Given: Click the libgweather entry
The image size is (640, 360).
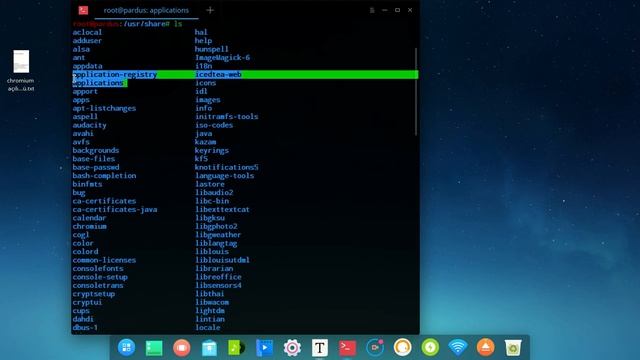Looking at the screenshot, I should (x=218, y=235).
